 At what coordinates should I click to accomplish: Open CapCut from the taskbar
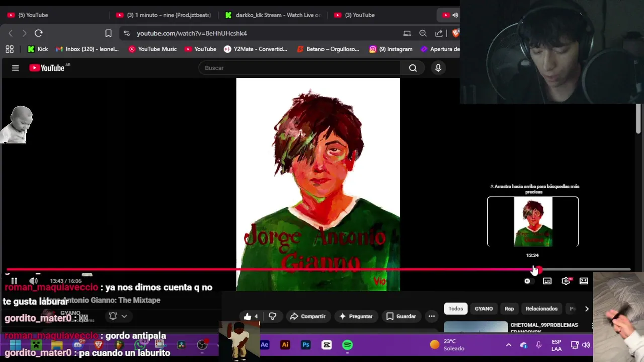tap(327, 345)
